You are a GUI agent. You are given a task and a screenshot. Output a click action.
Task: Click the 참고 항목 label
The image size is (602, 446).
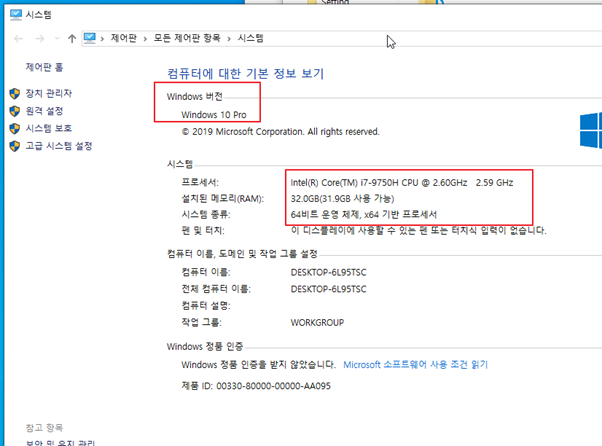[44, 428]
